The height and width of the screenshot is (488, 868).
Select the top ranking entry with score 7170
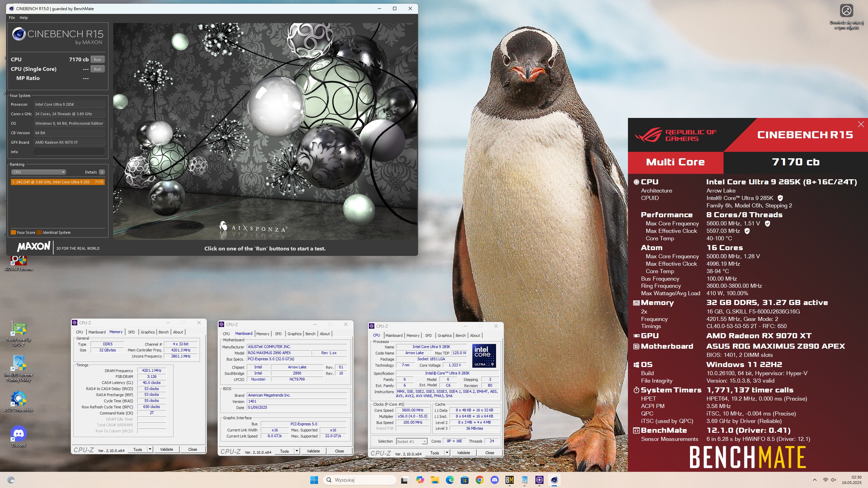(58, 182)
